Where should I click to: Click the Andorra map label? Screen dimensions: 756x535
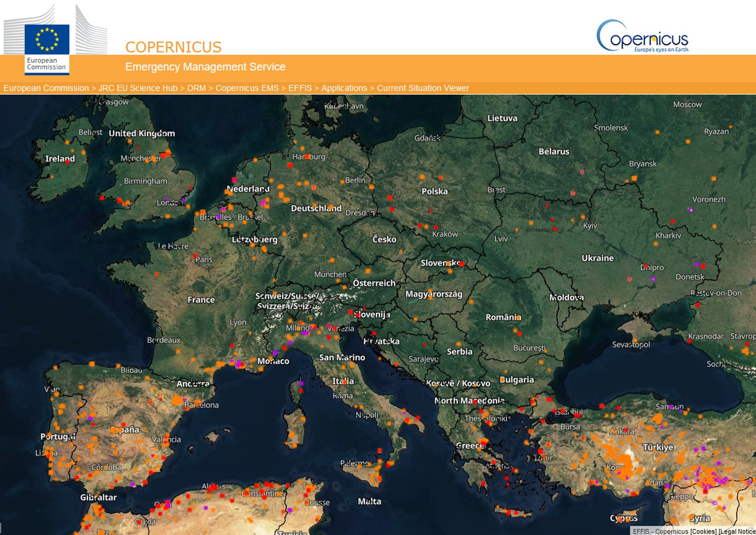click(193, 384)
